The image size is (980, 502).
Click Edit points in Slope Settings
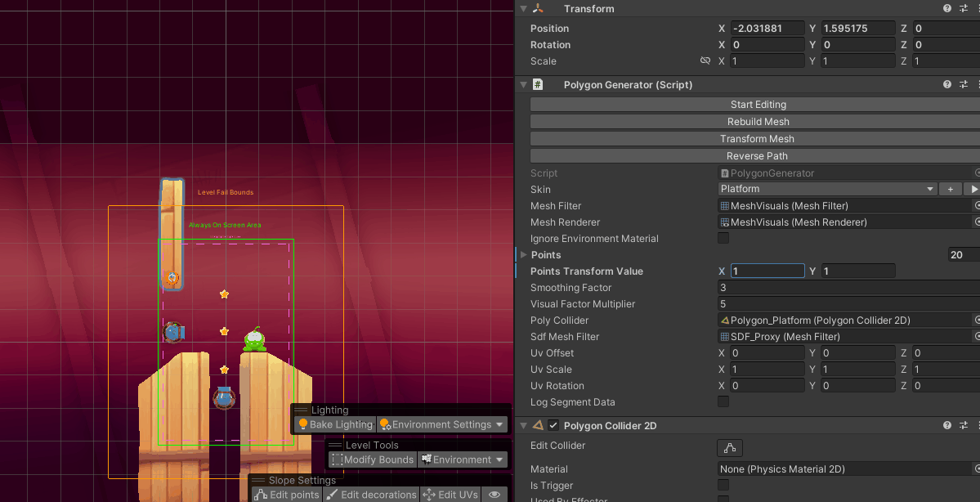pyautogui.click(x=285, y=495)
